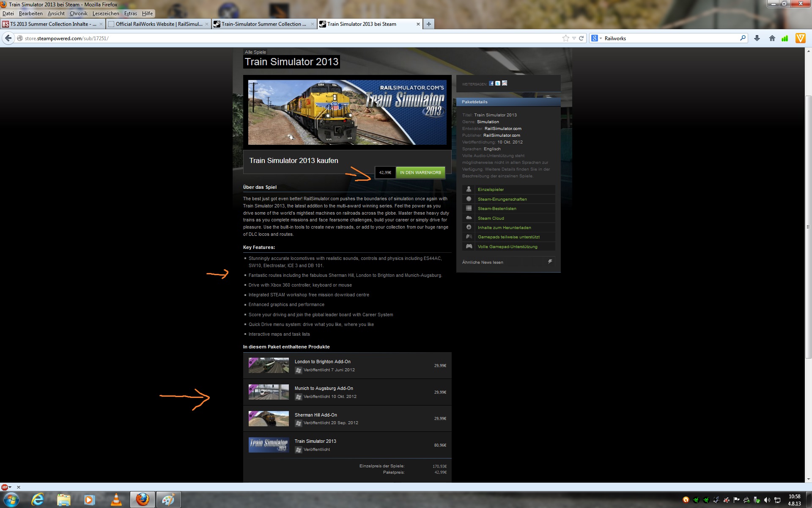Share the page on Twitter
The image size is (812, 508).
498,83
